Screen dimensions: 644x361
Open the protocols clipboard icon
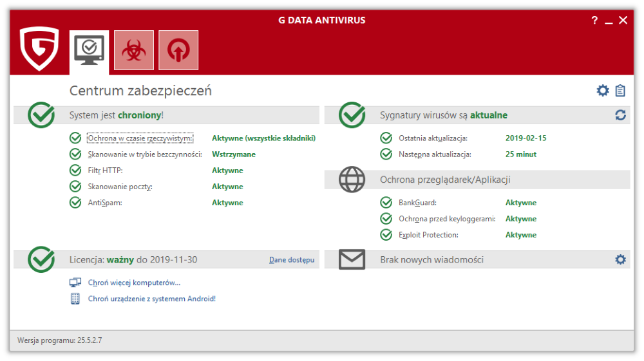point(620,90)
